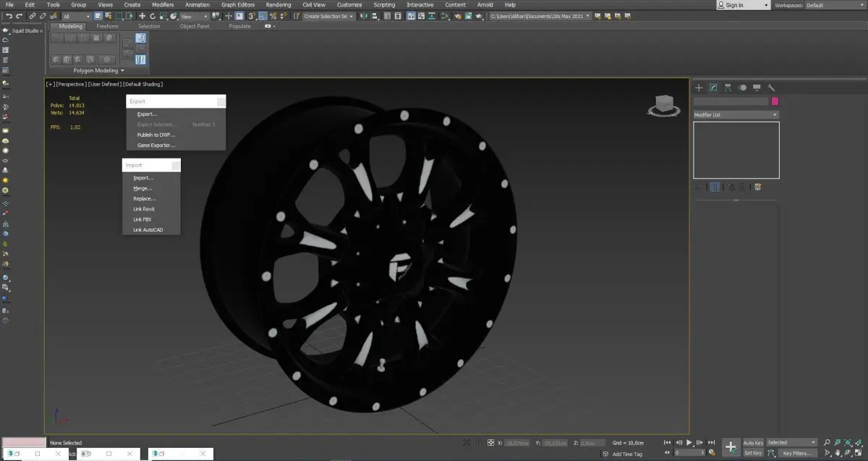Choose Replace... in Import menu
The image size is (868, 461).
[144, 198]
